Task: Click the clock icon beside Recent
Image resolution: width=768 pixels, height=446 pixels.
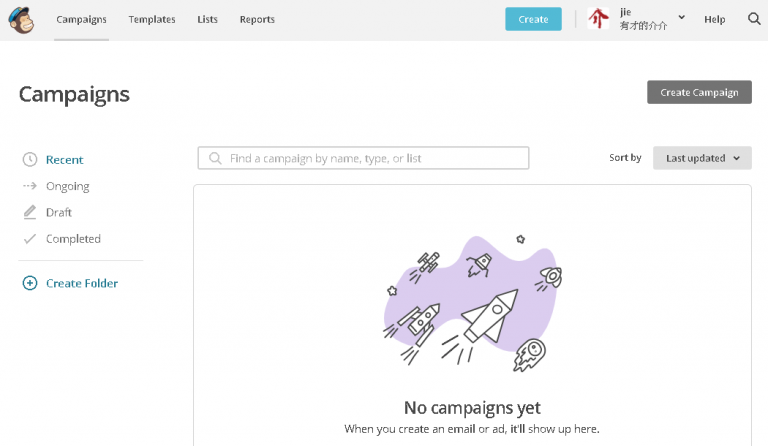Action: click(x=30, y=160)
